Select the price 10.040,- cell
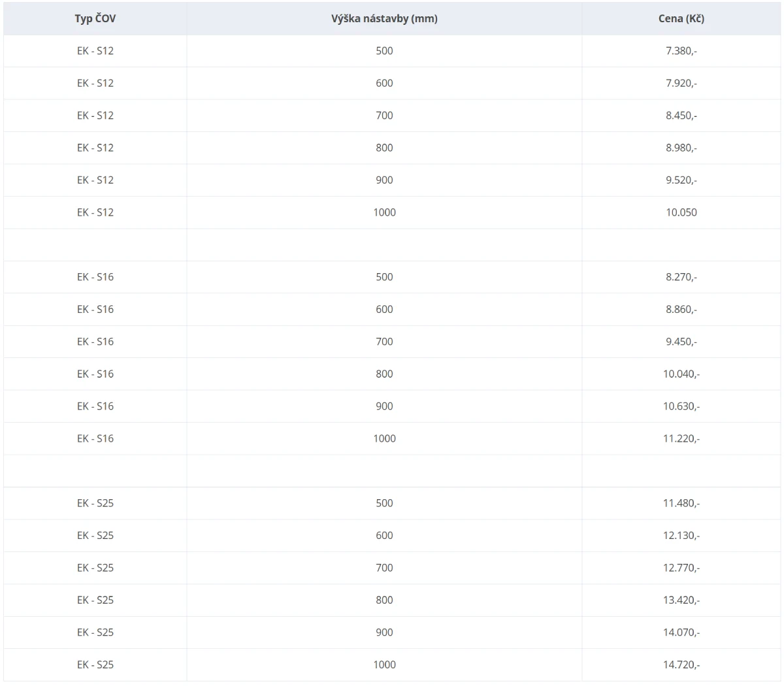The image size is (784, 686). coord(681,374)
